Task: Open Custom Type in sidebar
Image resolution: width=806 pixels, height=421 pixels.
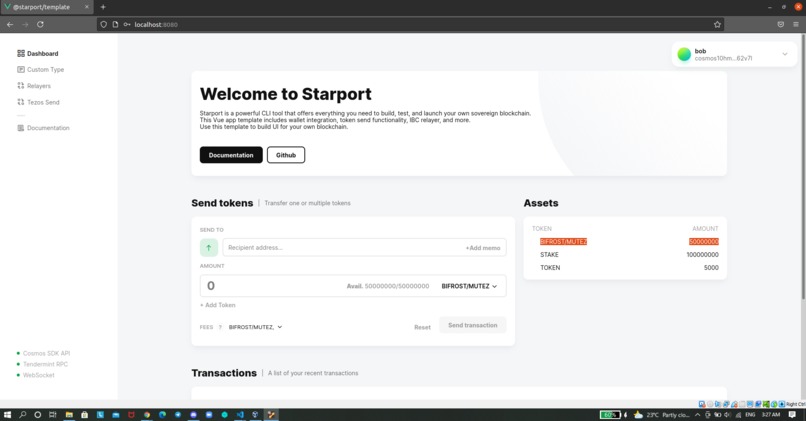Action: pos(41,69)
